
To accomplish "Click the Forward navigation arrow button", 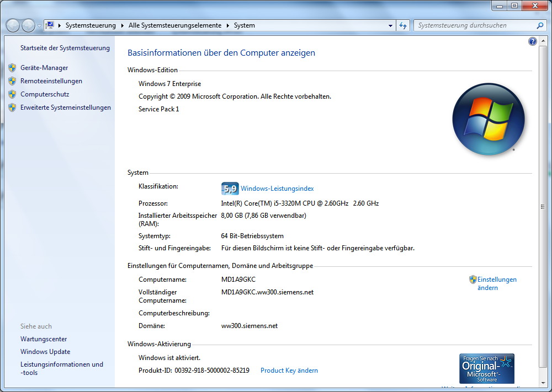I will point(28,25).
